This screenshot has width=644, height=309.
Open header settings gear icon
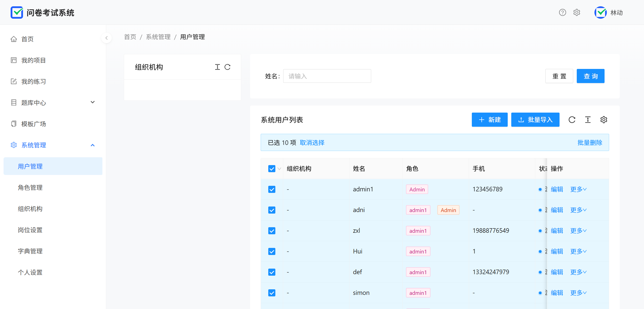pos(576,12)
